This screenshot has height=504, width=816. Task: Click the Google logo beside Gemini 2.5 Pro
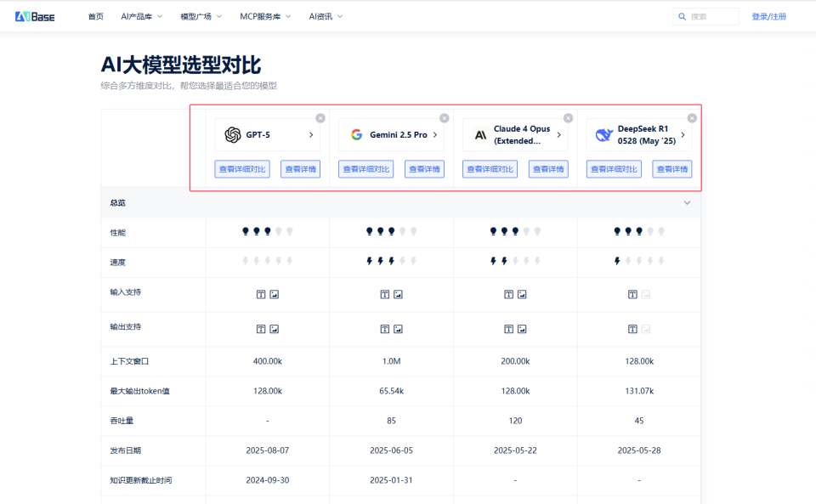coord(356,133)
